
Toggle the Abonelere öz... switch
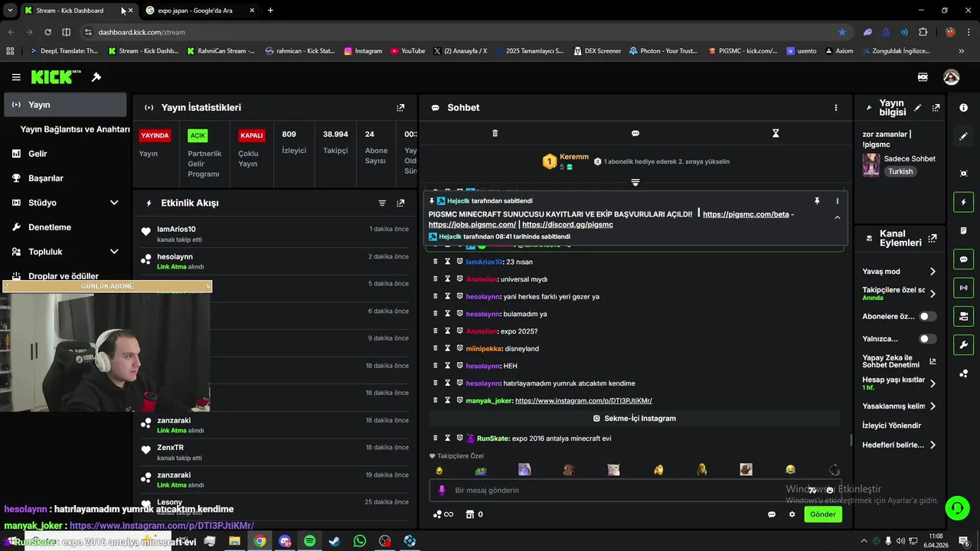(x=927, y=316)
